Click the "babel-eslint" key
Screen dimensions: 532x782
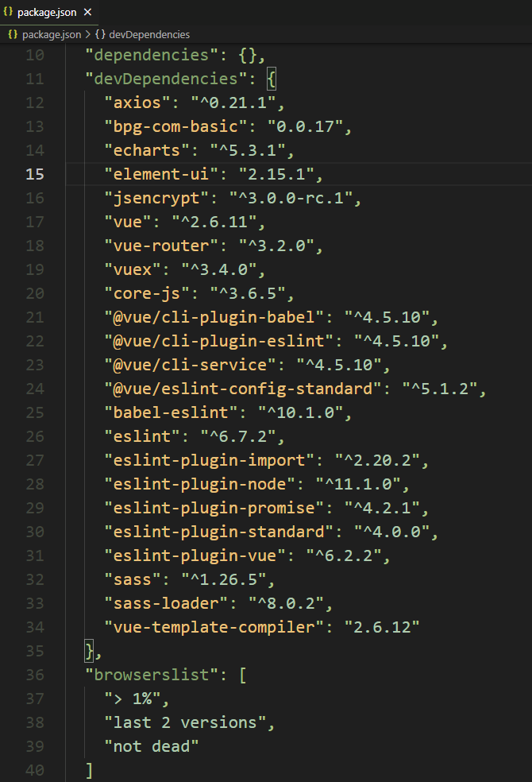pyautogui.click(x=171, y=413)
